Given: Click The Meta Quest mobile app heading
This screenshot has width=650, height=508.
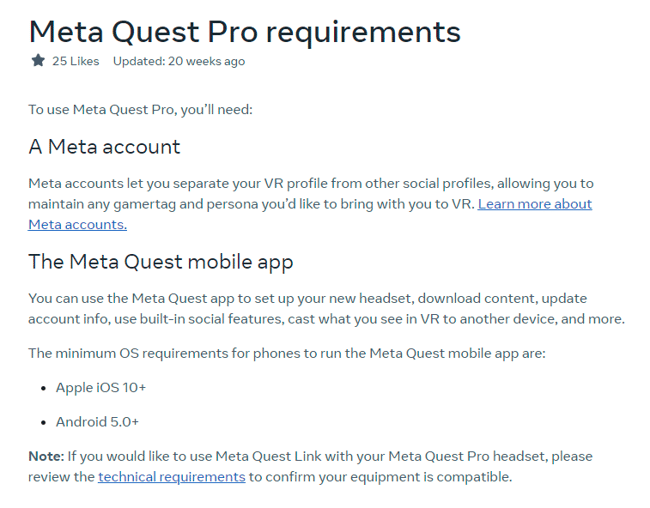Looking at the screenshot, I should point(161,262).
